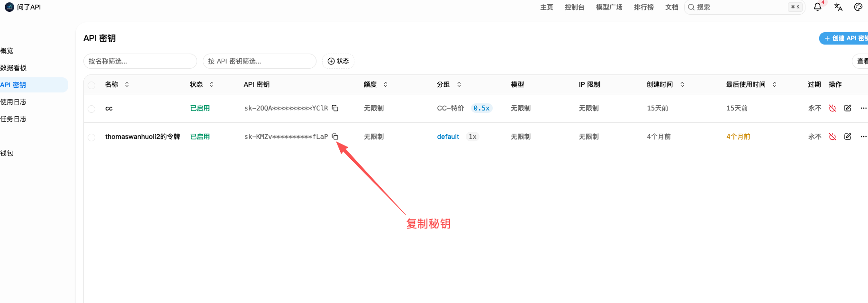Open 控制台 in the top navigation
The width and height of the screenshot is (868, 303).
(575, 7)
